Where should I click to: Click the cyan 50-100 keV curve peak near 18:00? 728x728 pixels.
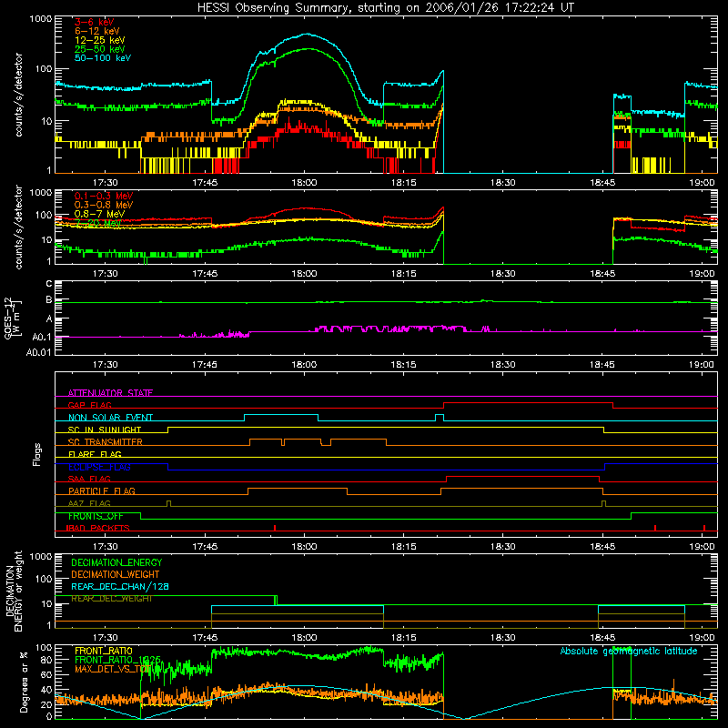tap(307, 34)
